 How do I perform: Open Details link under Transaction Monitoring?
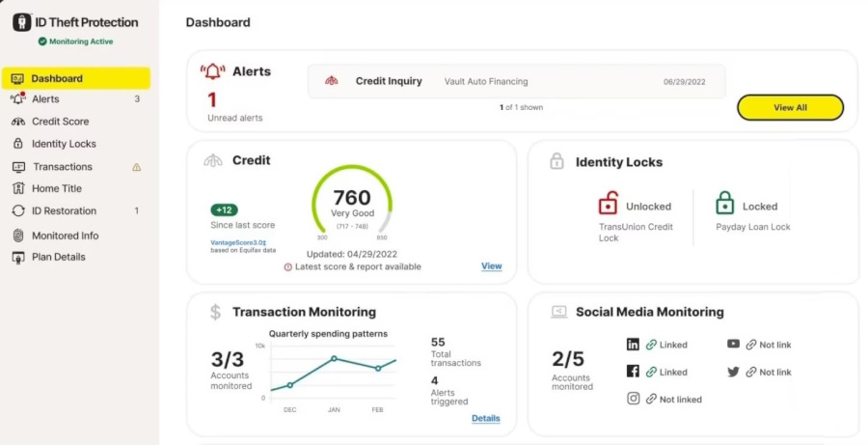pos(485,418)
